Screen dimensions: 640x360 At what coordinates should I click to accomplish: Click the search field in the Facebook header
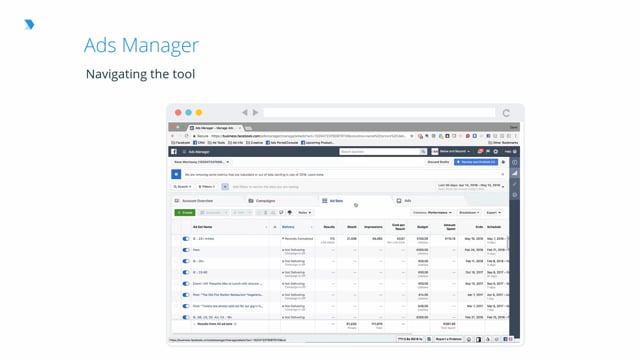pos(383,151)
